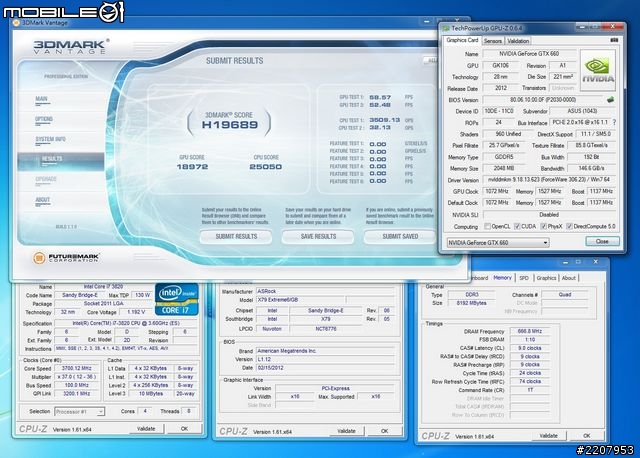Click the CPU-Z BIOS Date 02/15/2012
This screenshot has height=458, width=640.
(325, 368)
